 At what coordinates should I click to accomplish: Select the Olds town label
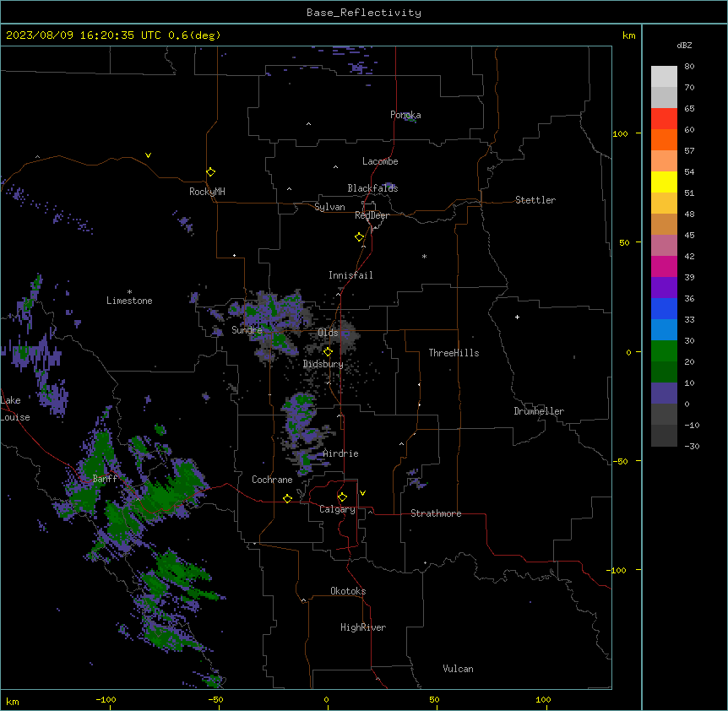tap(328, 333)
